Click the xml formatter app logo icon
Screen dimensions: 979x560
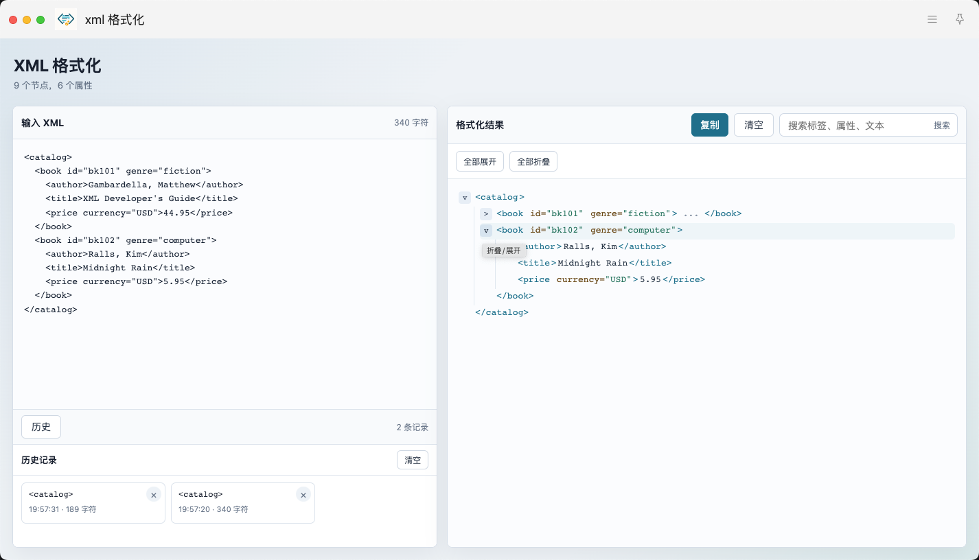[x=66, y=19]
